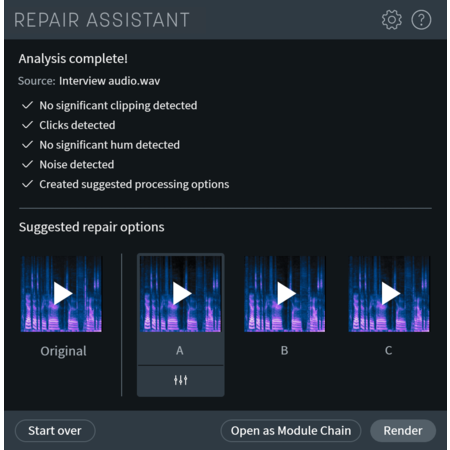Click the No significant hum detected item

click(x=101, y=145)
